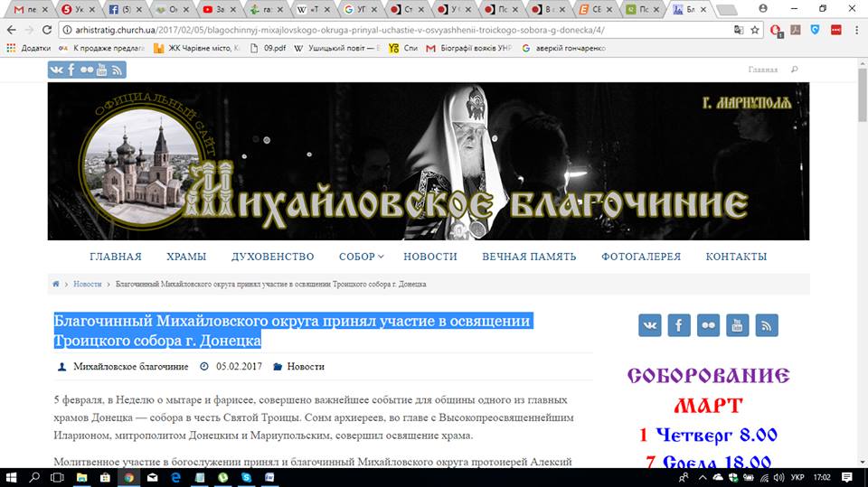Click the home icon in the breadcrumb

(56, 284)
